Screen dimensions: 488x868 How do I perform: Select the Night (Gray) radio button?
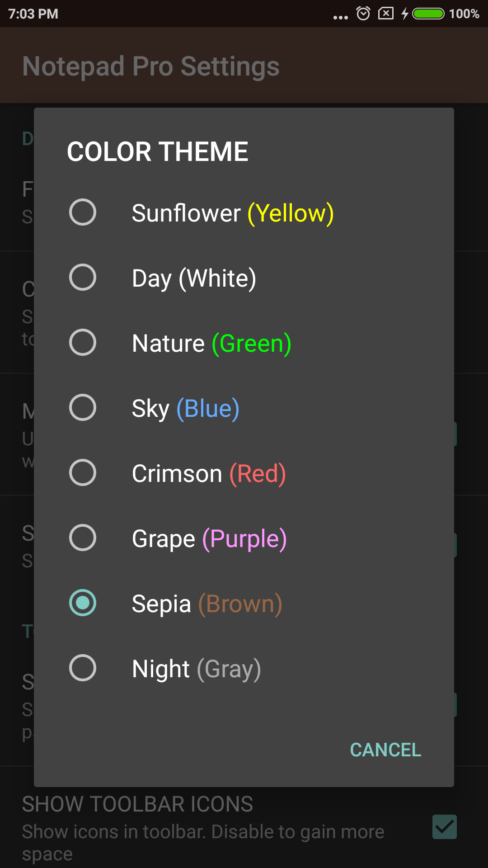click(x=83, y=668)
